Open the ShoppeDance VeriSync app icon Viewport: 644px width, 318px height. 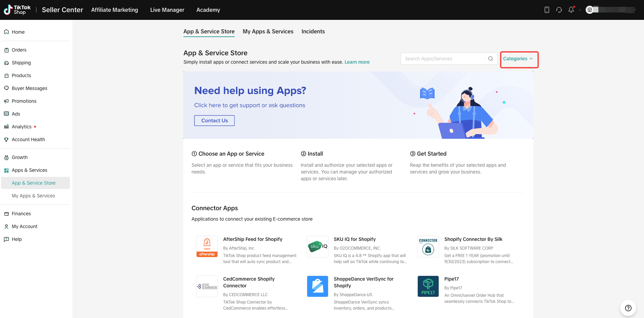click(x=318, y=286)
